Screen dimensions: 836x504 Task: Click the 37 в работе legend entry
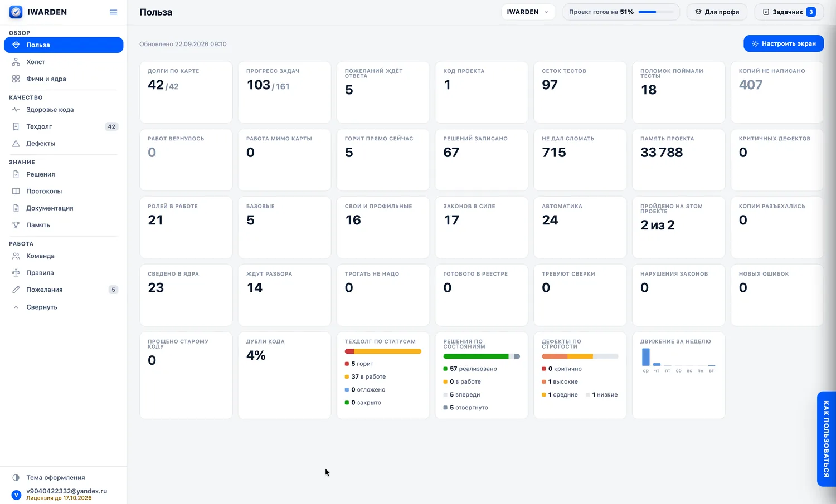tap(365, 376)
